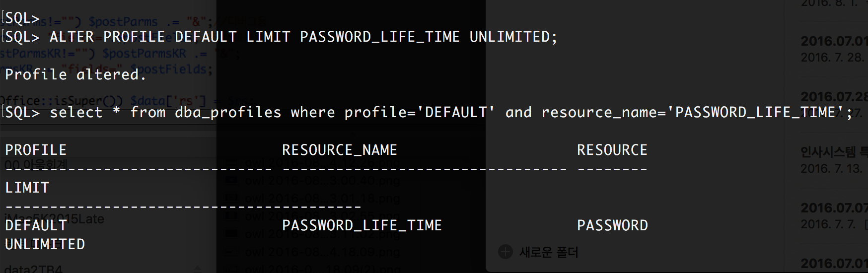Click the eject icon beside data2TB4
Viewport: 868px width, 273px height.
pyautogui.click(x=198, y=269)
